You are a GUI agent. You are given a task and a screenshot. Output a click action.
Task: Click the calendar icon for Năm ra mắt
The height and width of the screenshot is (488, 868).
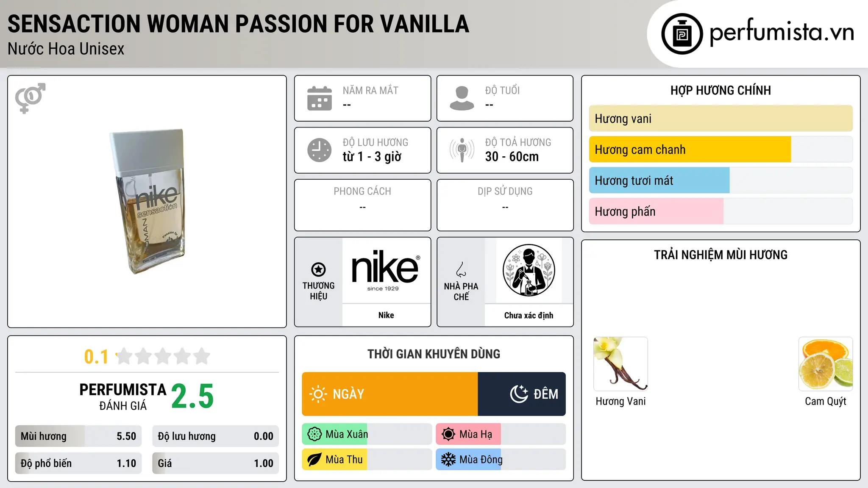point(320,98)
